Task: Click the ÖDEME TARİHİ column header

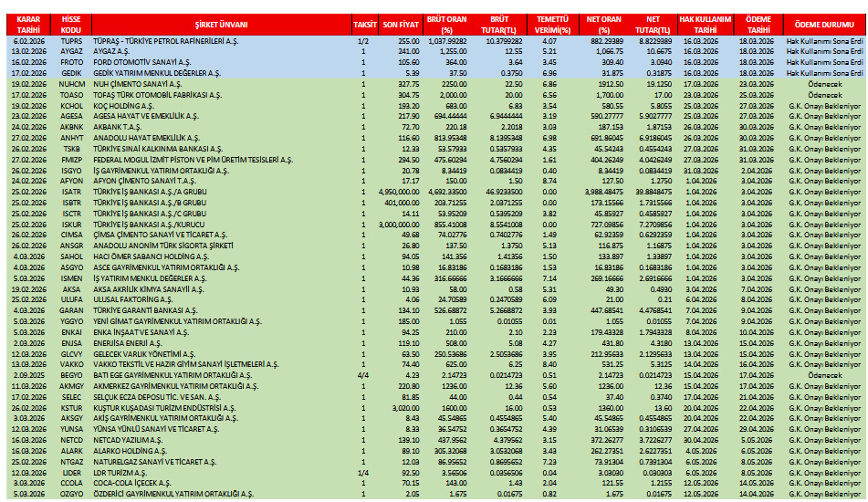Action: [758, 24]
